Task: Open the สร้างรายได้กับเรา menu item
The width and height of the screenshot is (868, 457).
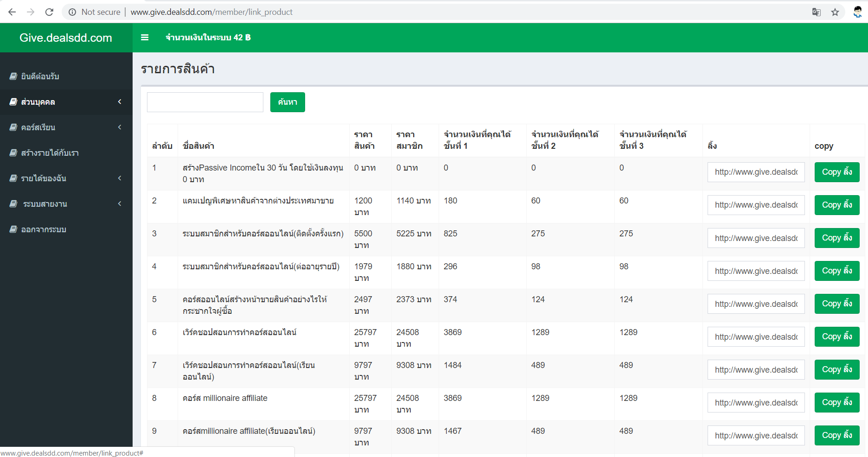Action: 66,152
